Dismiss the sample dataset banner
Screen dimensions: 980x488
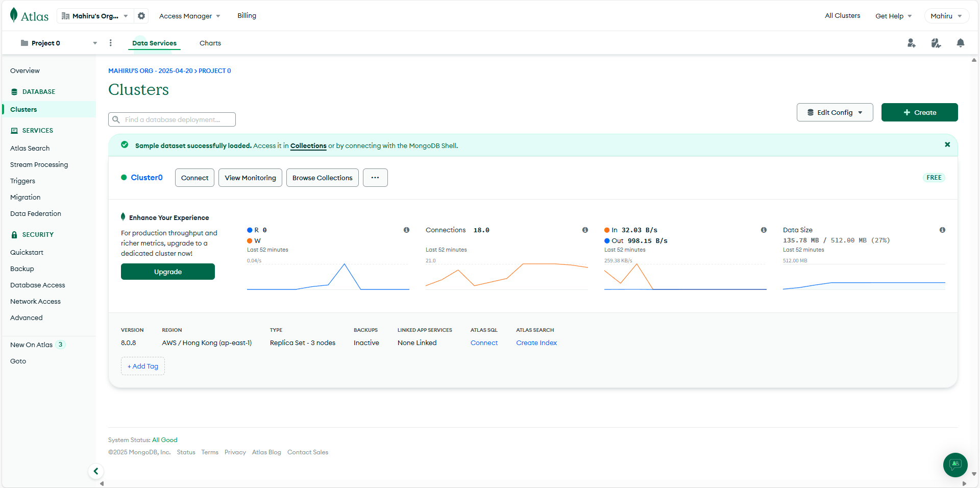click(x=947, y=144)
